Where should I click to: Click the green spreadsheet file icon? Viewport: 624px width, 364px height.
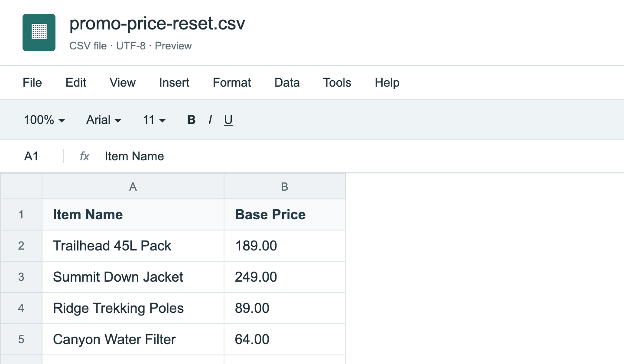[x=39, y=32]
